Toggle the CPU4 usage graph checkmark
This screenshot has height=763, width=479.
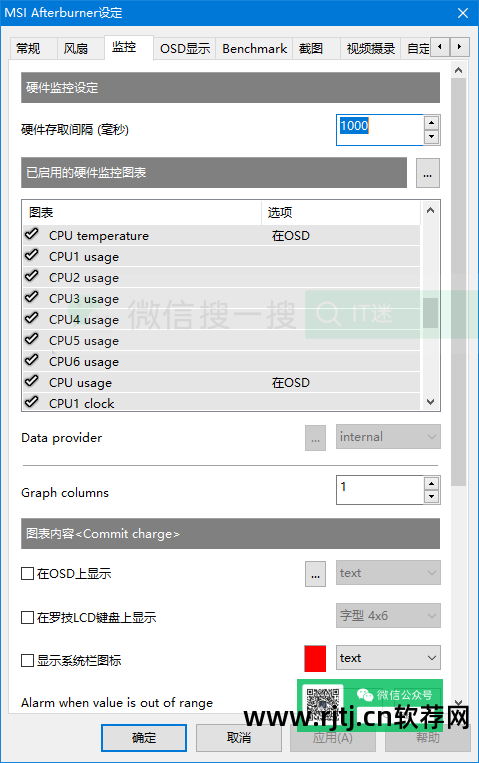click(x=32, y=318)
